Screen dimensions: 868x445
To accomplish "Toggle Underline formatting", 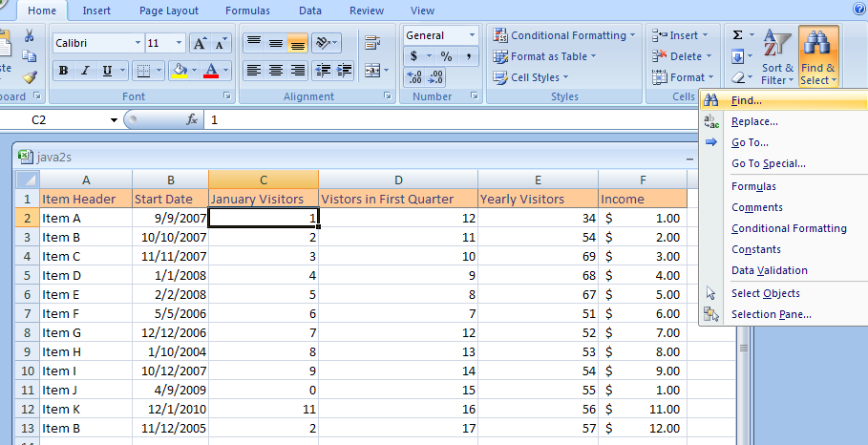I will pos(107,71).
